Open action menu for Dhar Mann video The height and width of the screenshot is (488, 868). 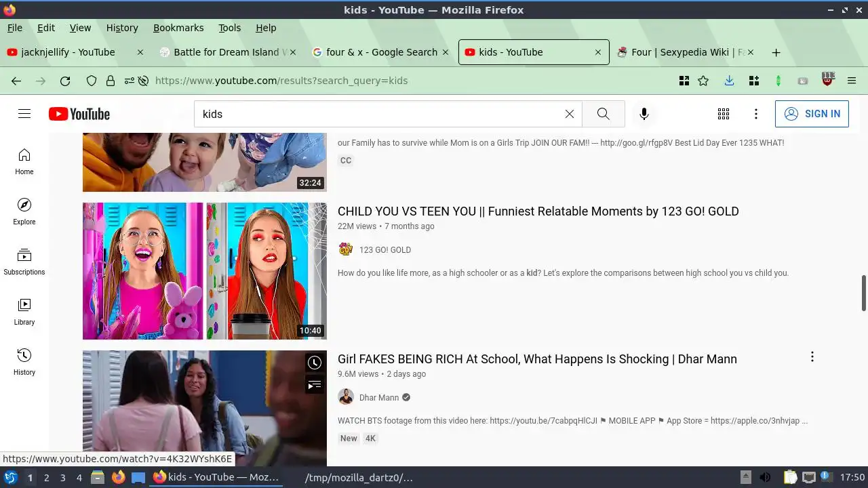tap(812, 357)
